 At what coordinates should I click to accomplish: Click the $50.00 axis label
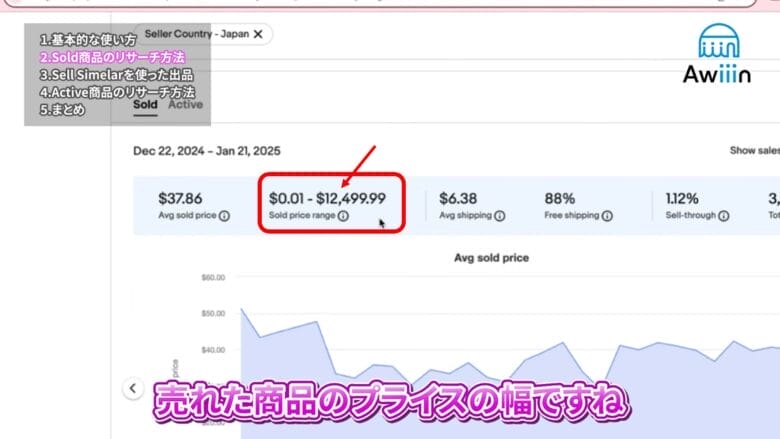click(x=213, y=314)
